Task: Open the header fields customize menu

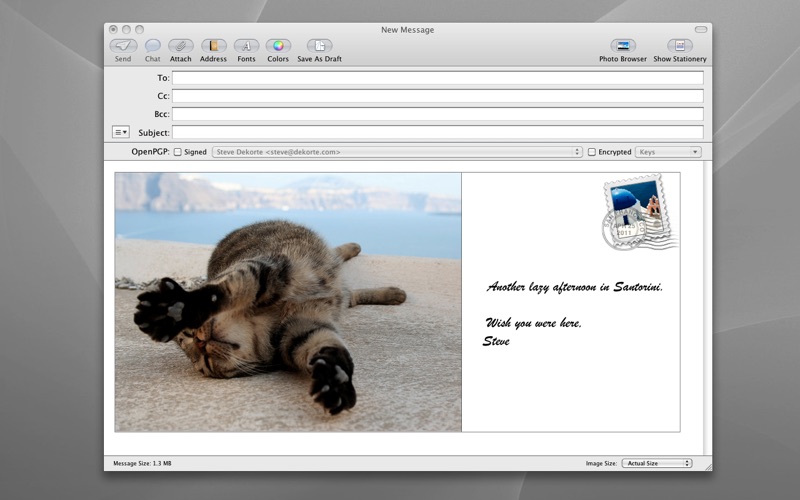Action: [121, 132]
